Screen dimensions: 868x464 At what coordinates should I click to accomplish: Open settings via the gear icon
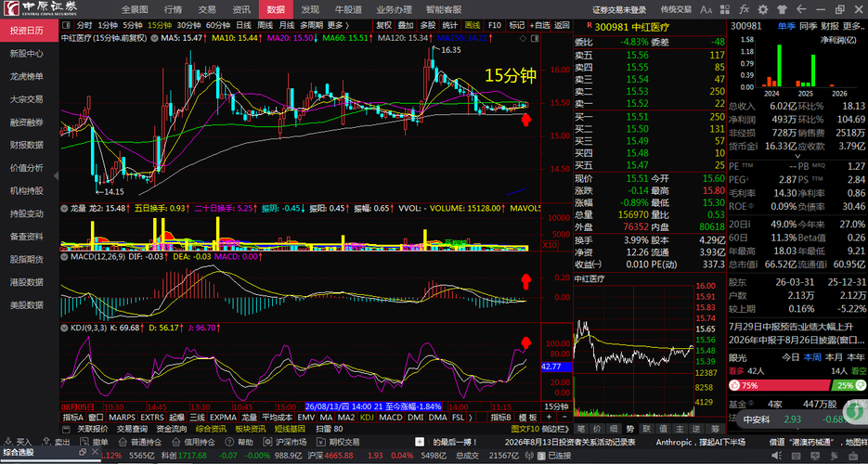pos(763,9)
